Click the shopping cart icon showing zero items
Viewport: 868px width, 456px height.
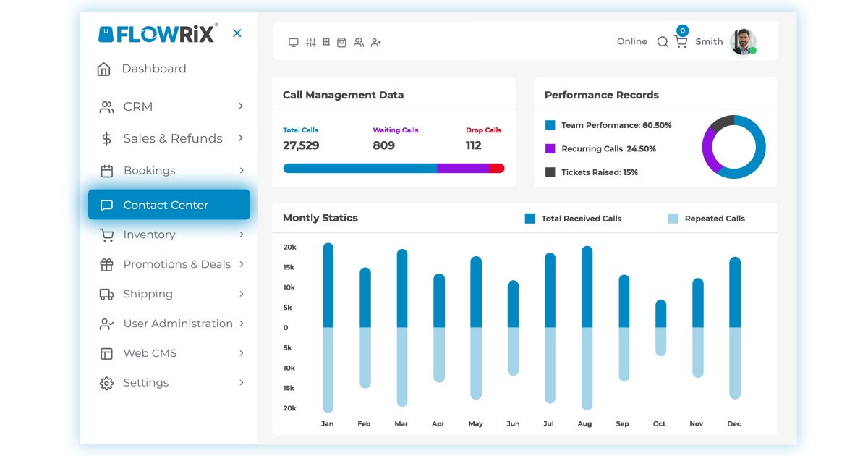coord(680,42)
